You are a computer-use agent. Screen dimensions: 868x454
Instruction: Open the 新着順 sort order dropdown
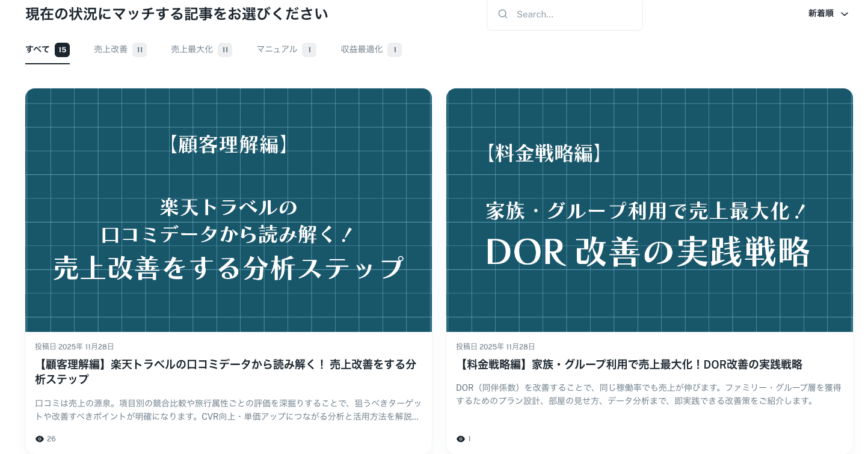coord(821,14)
